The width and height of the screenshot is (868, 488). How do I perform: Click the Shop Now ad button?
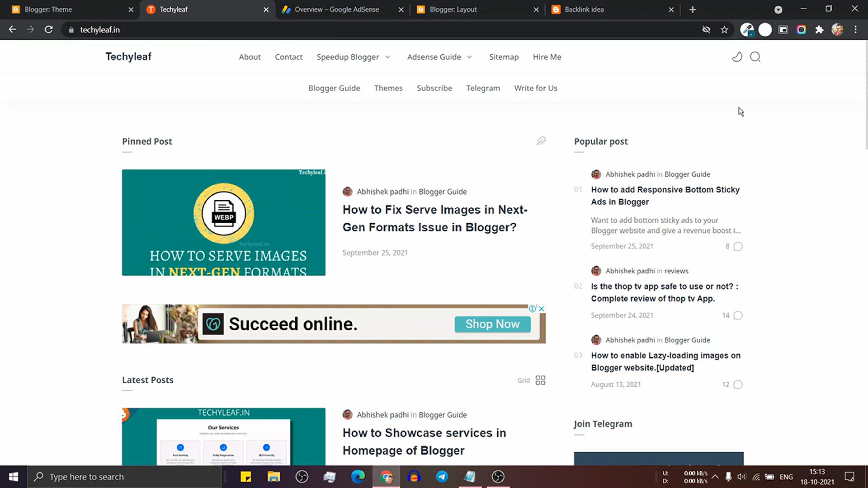[492, 324]
